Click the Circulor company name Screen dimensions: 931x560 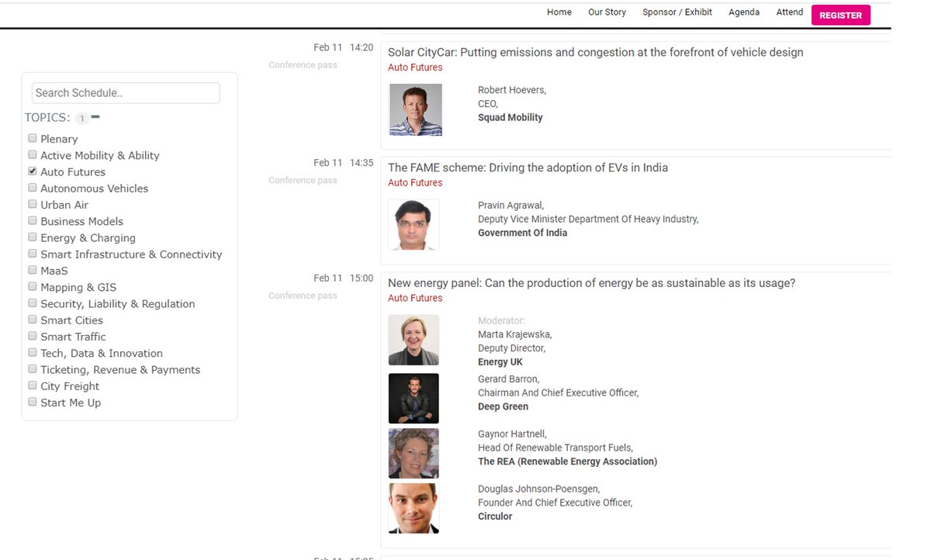pos(495,517)
